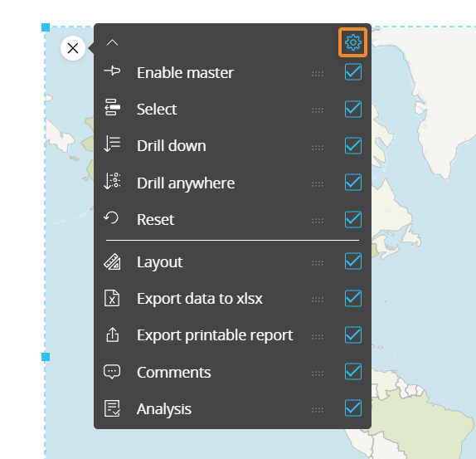This screenshot has width=476, height=459.
Task: Choose the Comments menu entry
Action: click(x=173, y=373)
